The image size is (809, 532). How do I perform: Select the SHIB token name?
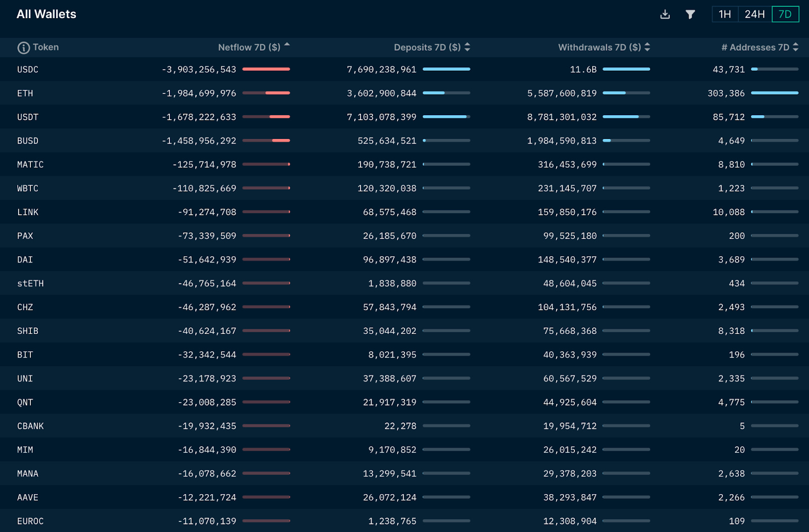click(28, 330)
